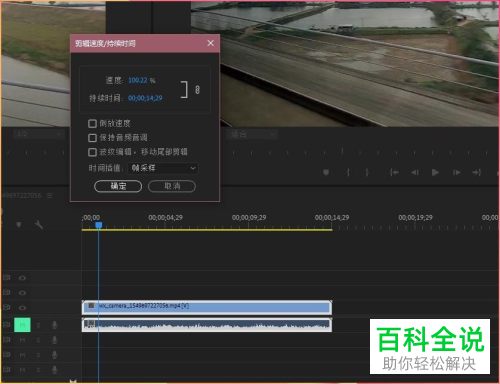This screenshot has width=500, height=384.
Task: Go to Out point in program monitor
Action: (x=477, y=172)
